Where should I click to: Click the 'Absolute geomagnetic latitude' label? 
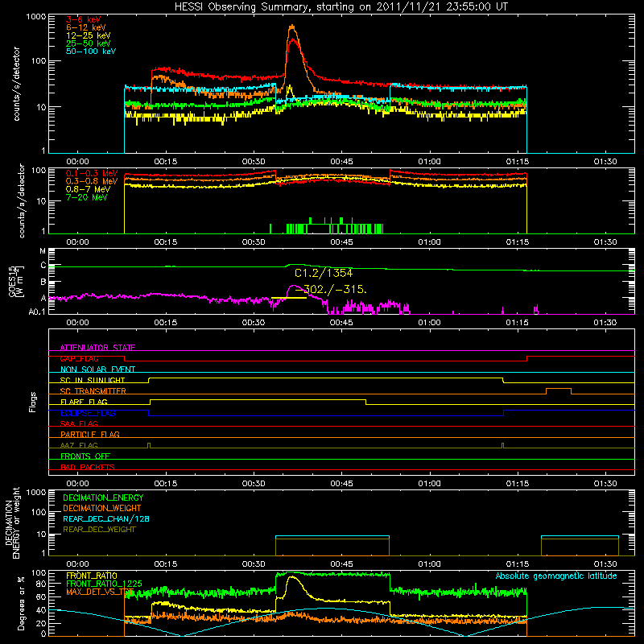556,576
